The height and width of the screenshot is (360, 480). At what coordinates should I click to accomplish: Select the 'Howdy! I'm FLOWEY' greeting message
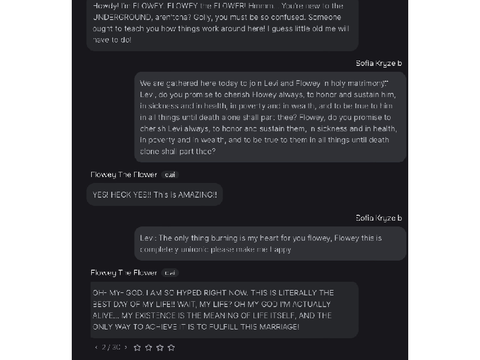click(223, 23)
